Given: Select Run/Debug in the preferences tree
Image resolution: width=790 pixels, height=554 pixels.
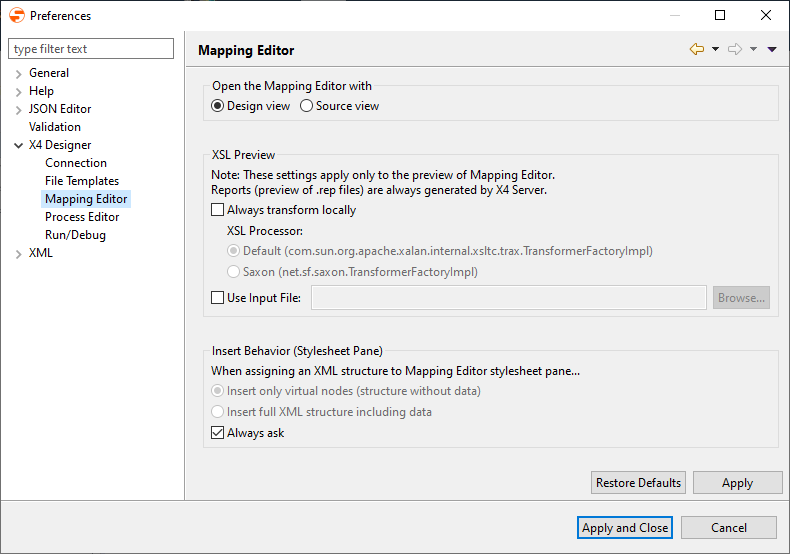Looking at the screenshot, I should pyautogui.click(x=75, y=235).
